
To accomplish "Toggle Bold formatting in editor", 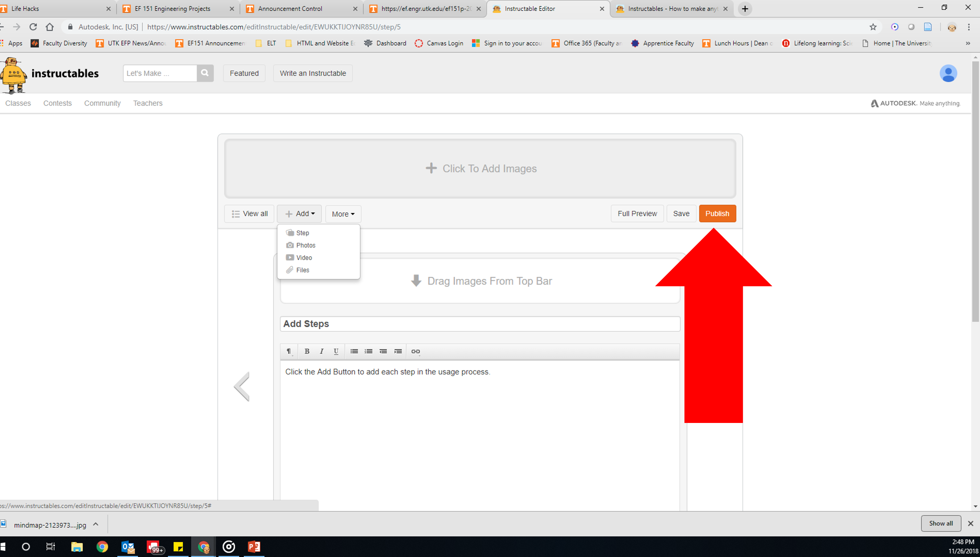I will tap(307, 351).
